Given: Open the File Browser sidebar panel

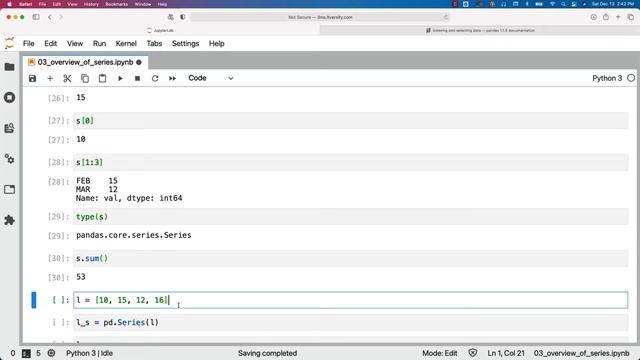Looking at the screenshot, I should tap(9, 67).
